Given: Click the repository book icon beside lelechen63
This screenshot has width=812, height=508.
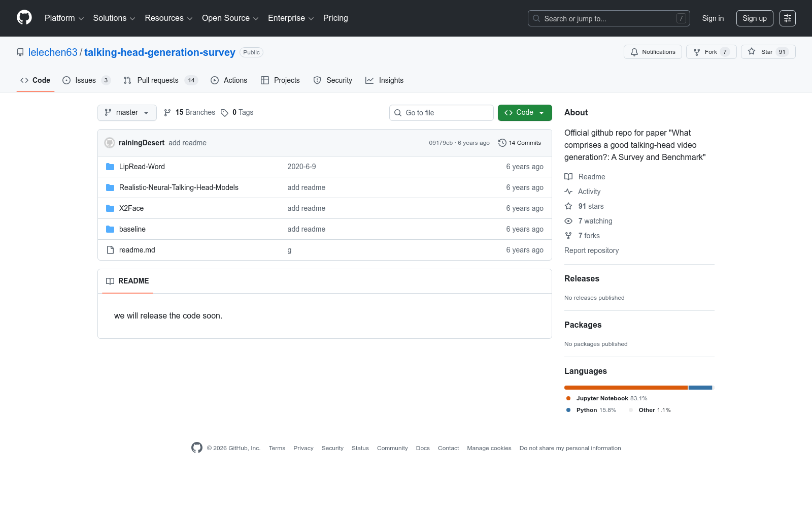Looking at the screenshot, I should point(20,52).
